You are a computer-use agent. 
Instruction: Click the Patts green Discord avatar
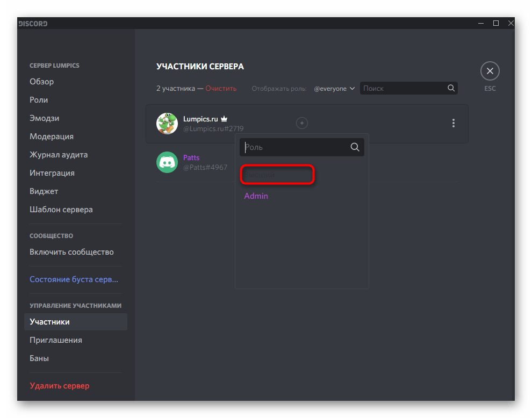(167, 162)
